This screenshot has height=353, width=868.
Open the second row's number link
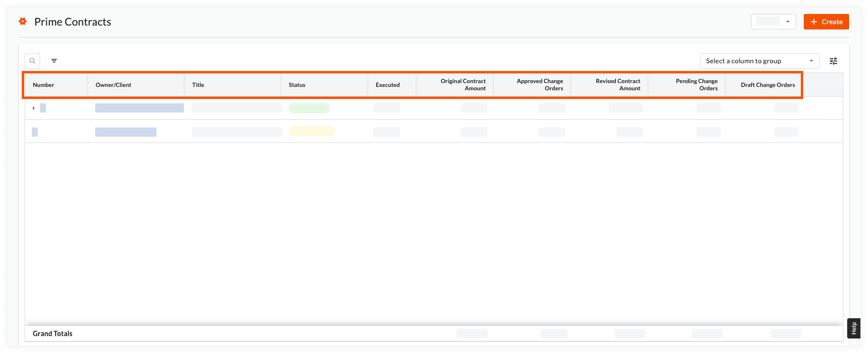[35, 132]
